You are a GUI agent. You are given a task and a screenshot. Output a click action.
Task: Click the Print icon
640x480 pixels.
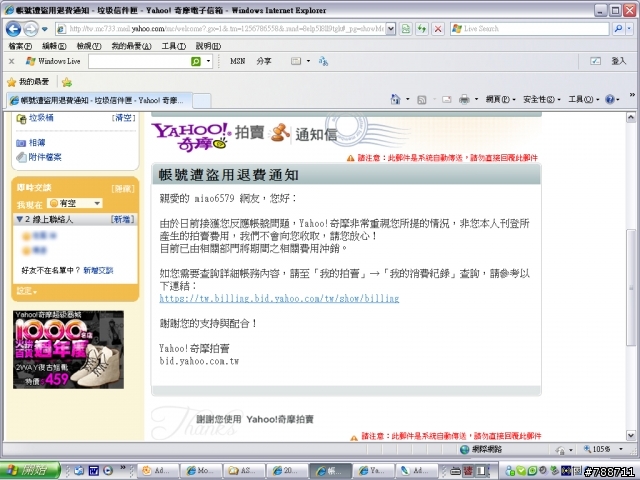(464, 99)
